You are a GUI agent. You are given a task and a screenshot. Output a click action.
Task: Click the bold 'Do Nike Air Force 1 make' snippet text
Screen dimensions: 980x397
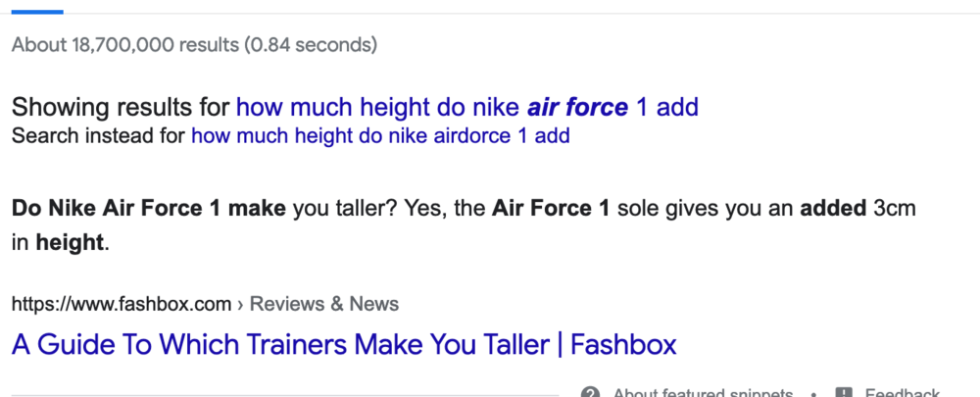pyautogui.click(x=148, y=208)
